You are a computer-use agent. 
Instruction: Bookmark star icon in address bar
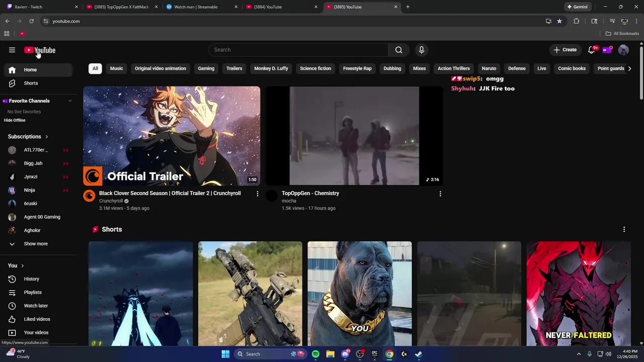tap(559, 21)
